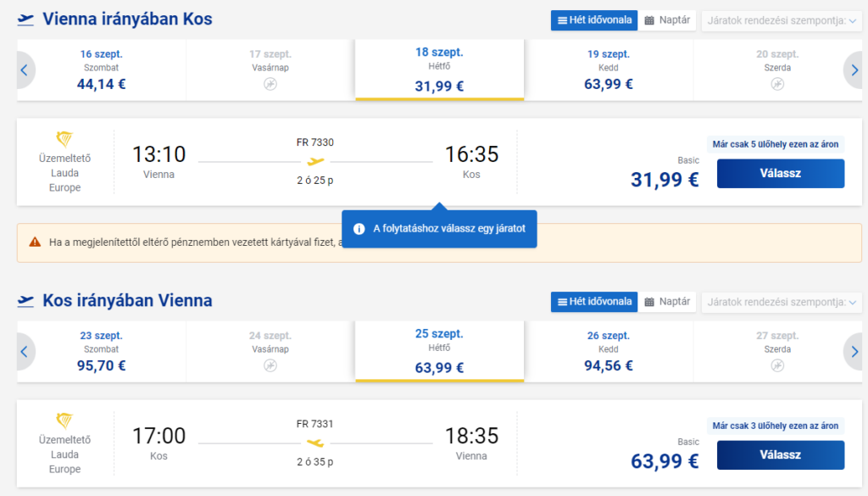Switch to Naptár view for return flights

pos(667,302)
